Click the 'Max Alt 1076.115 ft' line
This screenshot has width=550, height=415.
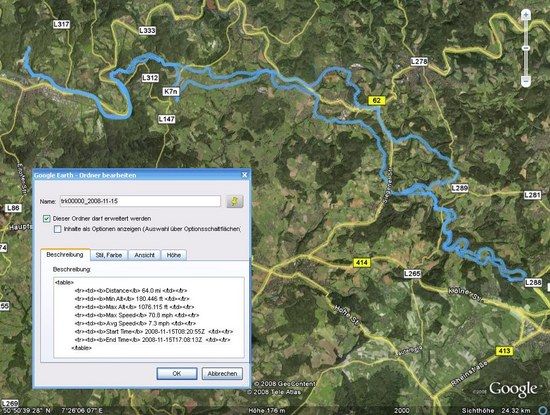coord(134,307)
